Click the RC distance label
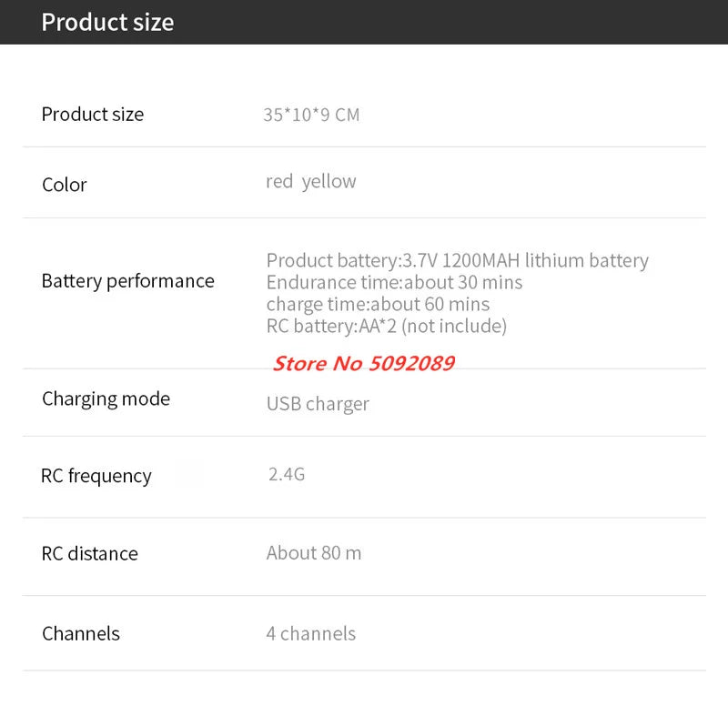This screenshot has height=726, width=728. (x=89, y=554)
